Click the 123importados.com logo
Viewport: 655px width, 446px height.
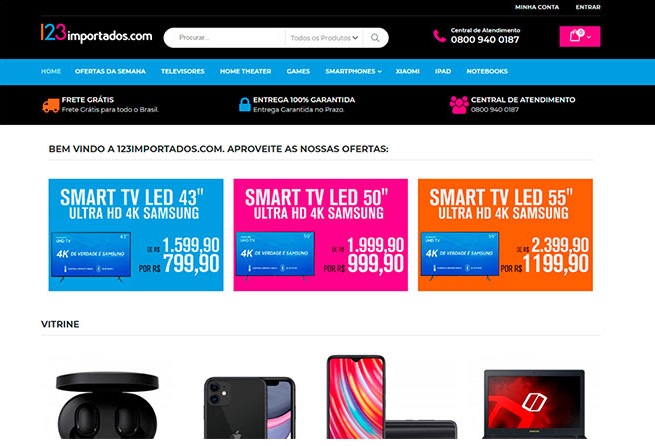click(x=96, y=33)
